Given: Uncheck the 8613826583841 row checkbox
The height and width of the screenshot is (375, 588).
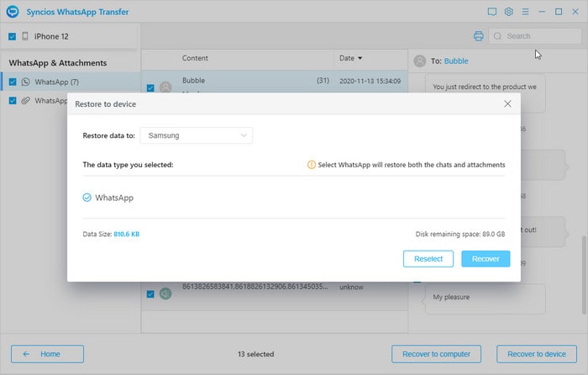Looking at the screenshot, I should coord(150,294).
